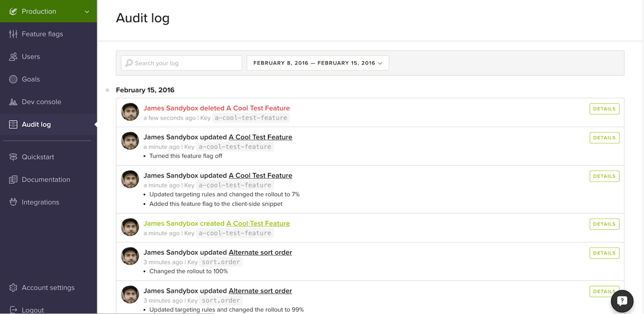This screenshot has height=314, width=644.
Task: Open the Feature flags sliders icon
Action: point(13,34)
